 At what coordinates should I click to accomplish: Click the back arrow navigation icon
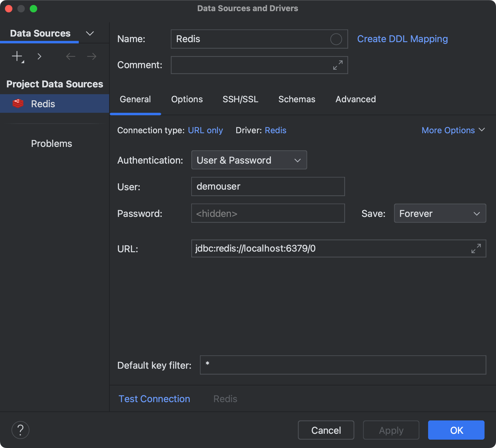[70, 56]
